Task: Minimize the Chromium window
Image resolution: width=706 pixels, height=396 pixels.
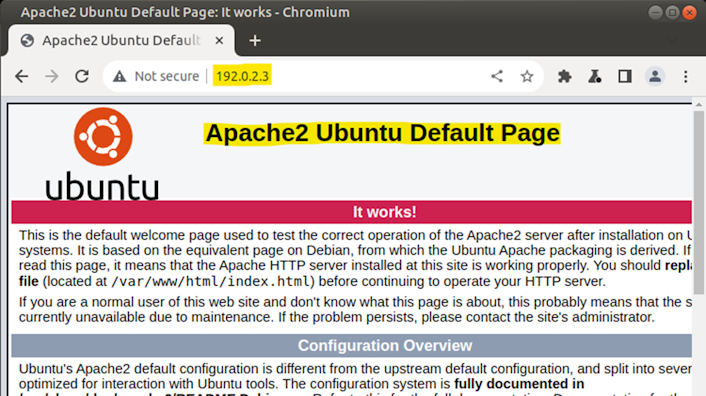Action: pos(656,12)
